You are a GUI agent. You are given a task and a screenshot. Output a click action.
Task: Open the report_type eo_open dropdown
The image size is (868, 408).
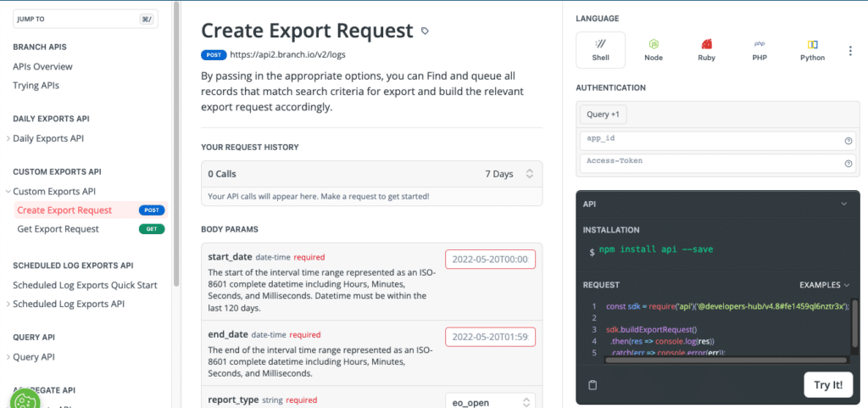pos(491,402)
